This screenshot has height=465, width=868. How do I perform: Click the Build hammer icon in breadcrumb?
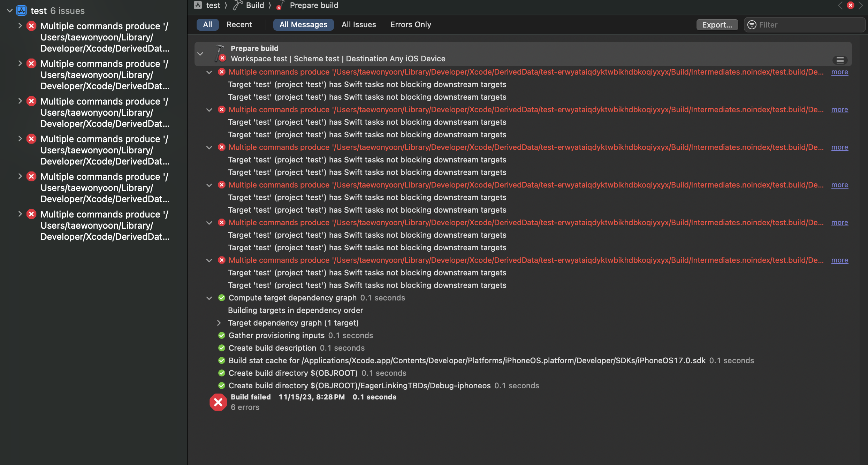coord(237,5)
